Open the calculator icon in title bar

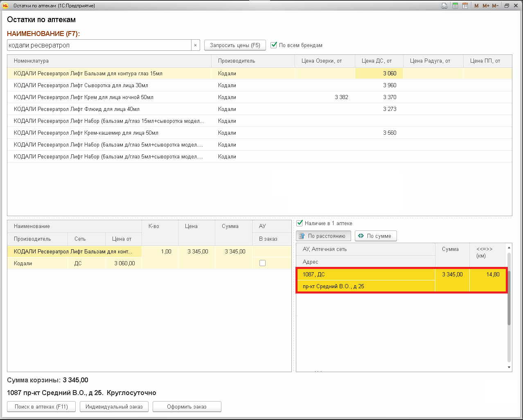(455, 6)
